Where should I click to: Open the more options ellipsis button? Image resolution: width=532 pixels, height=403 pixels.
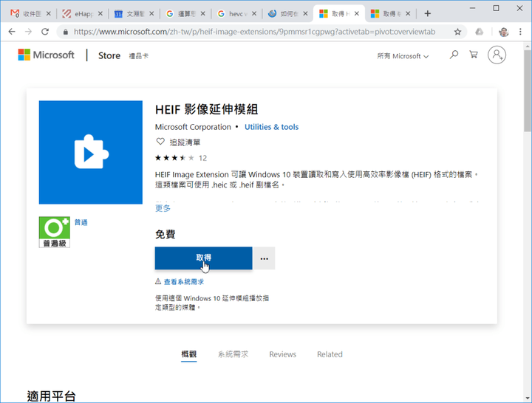click(265, 258)
